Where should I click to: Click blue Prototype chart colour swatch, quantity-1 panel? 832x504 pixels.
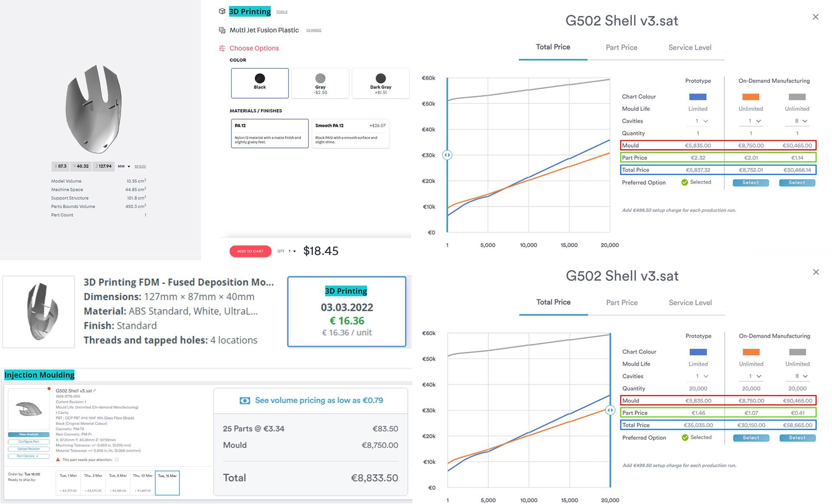click(x=698, y=97)
